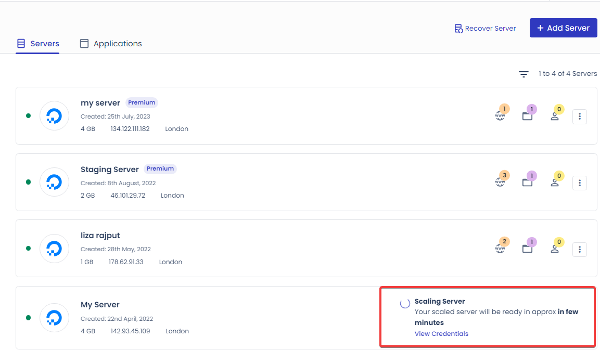600x364 pixels.
Task: Click the team members icon for my server
Action: 555,116
